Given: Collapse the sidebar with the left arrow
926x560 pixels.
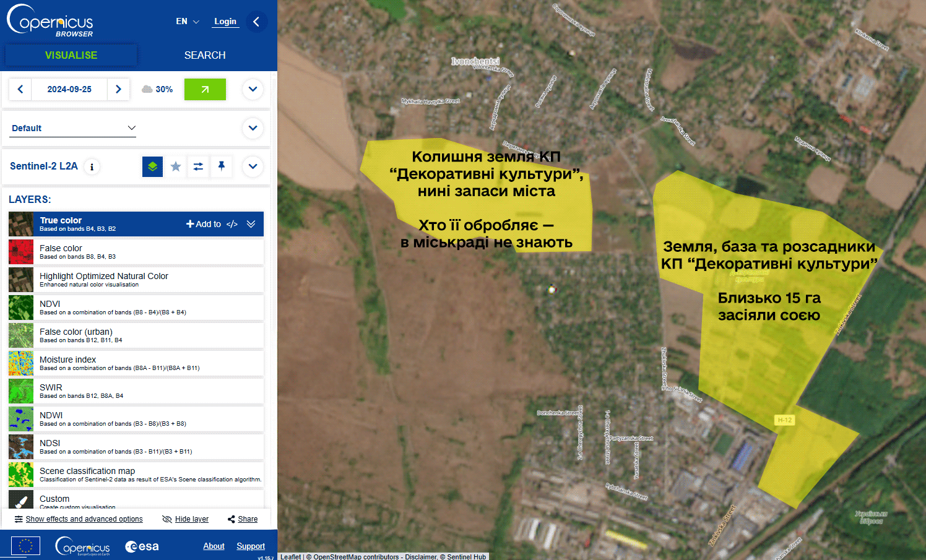Looking at the screenshot, I should [256, 22].
